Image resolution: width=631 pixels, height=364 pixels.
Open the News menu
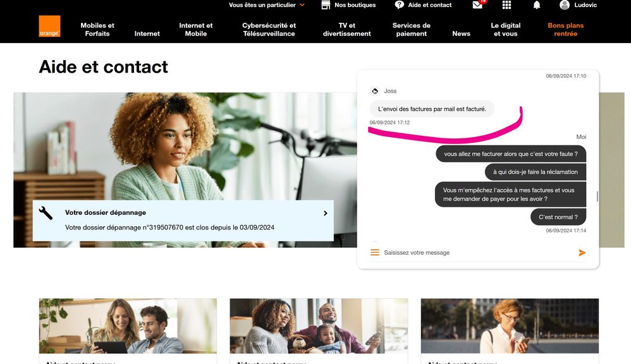pyautogui.click(x=461, y=33)
